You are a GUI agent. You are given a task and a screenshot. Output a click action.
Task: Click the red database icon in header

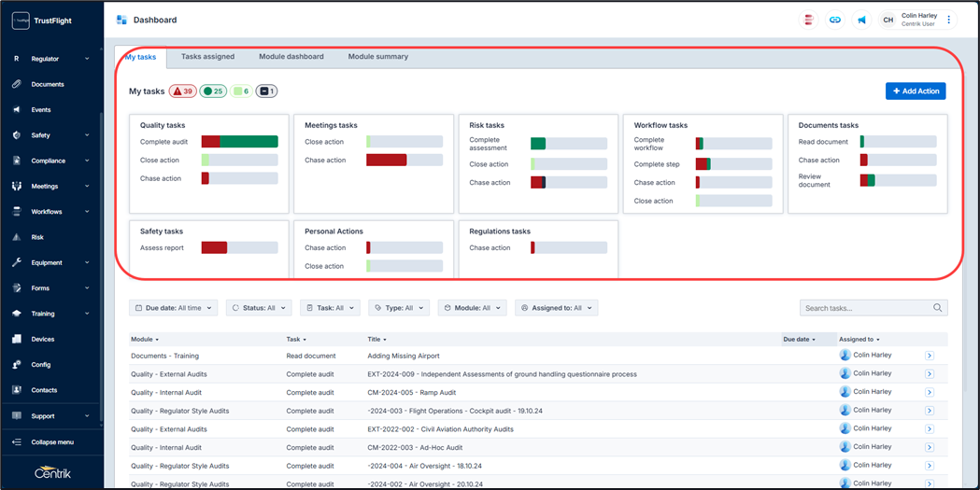809,20
